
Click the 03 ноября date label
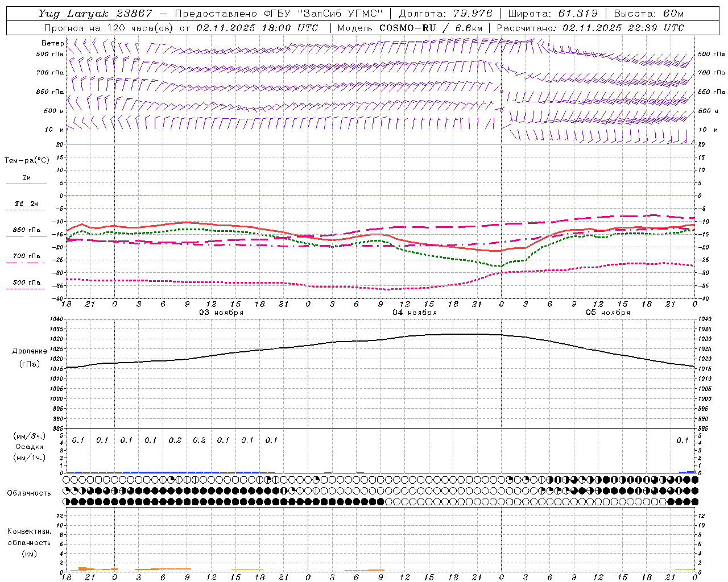tap(221, 313)
